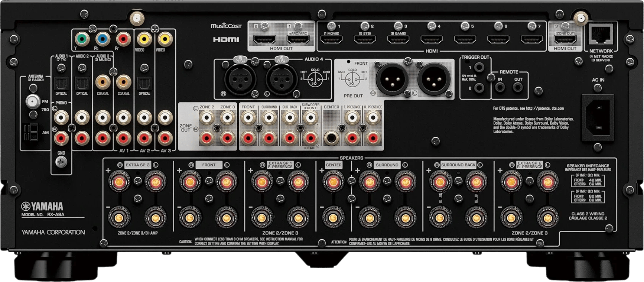Click HDMI OUT 3 ZONE OUT port
The height and width of the screenshot is (282, 644).
565,39
